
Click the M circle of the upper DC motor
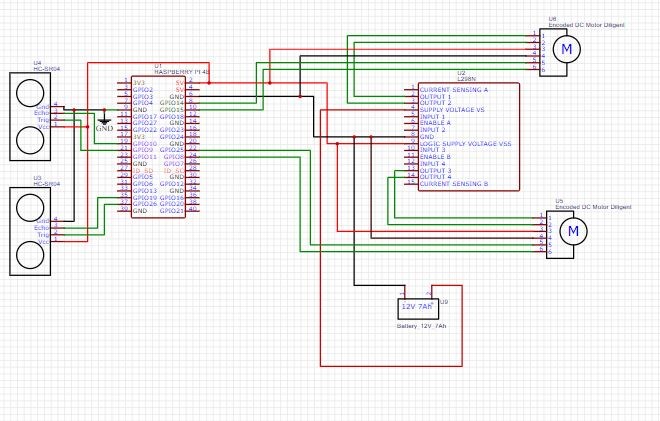[567, 49]
